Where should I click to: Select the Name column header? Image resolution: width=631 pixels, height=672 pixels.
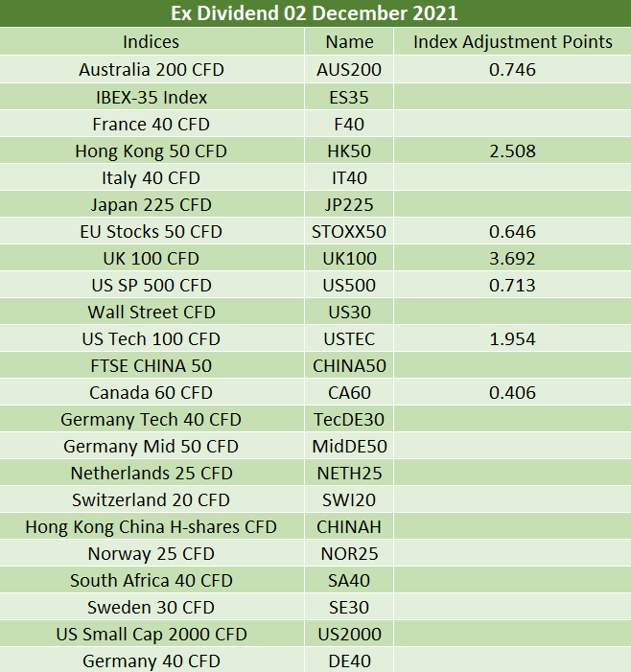pos(349,42)
